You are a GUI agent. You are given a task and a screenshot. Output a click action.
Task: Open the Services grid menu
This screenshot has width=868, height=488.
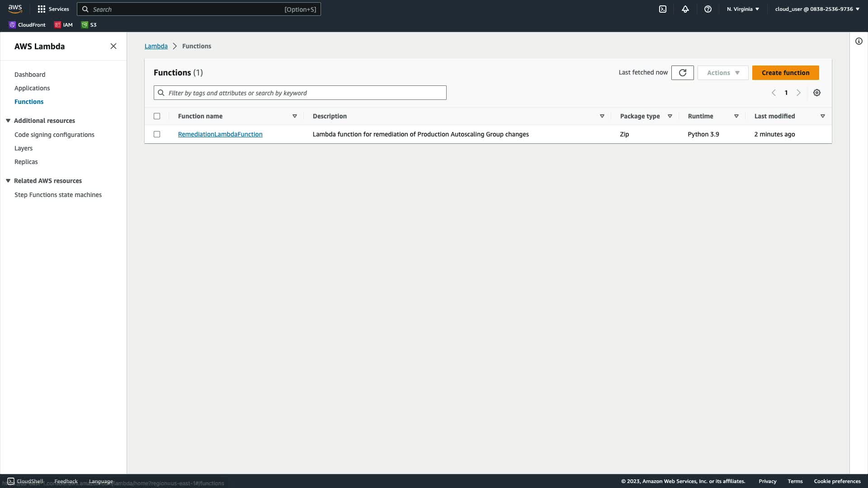53,9
